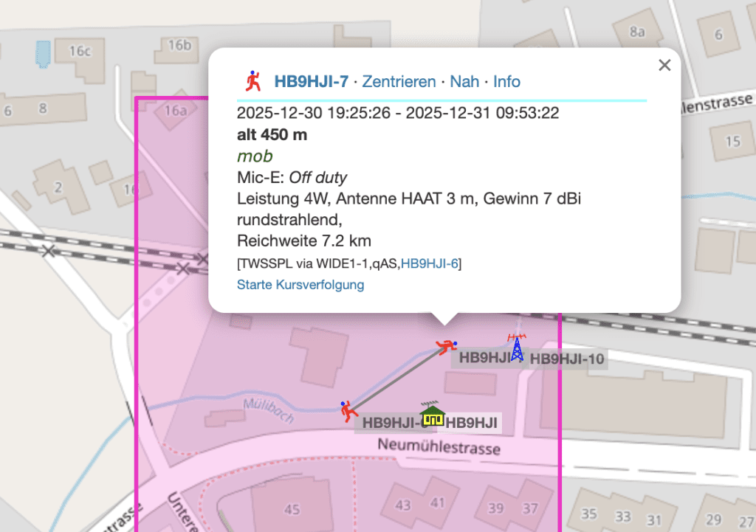
Task: Click the gray track line between the runners
Action: coord(399,378)
